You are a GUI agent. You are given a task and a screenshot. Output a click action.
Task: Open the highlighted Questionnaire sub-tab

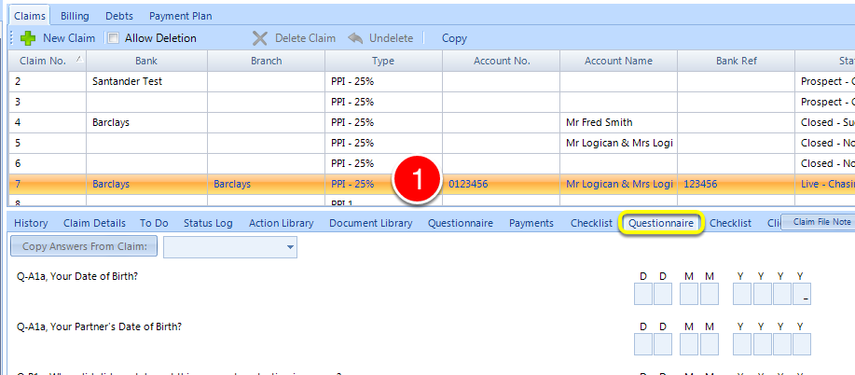click(661, 223)
